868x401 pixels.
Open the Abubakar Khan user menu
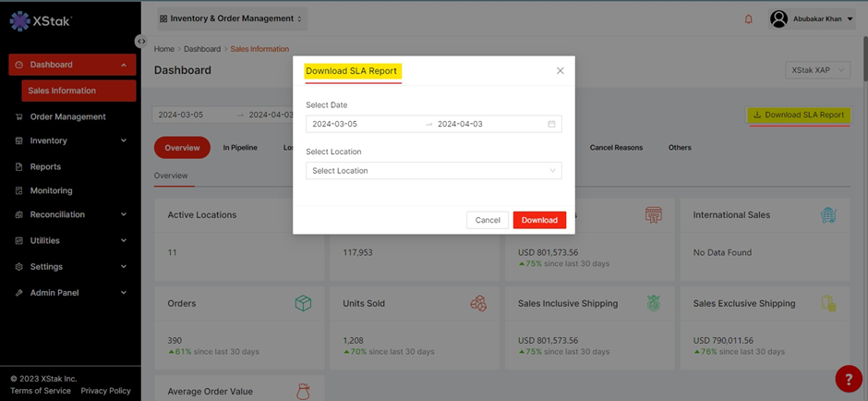coord(812,19)
